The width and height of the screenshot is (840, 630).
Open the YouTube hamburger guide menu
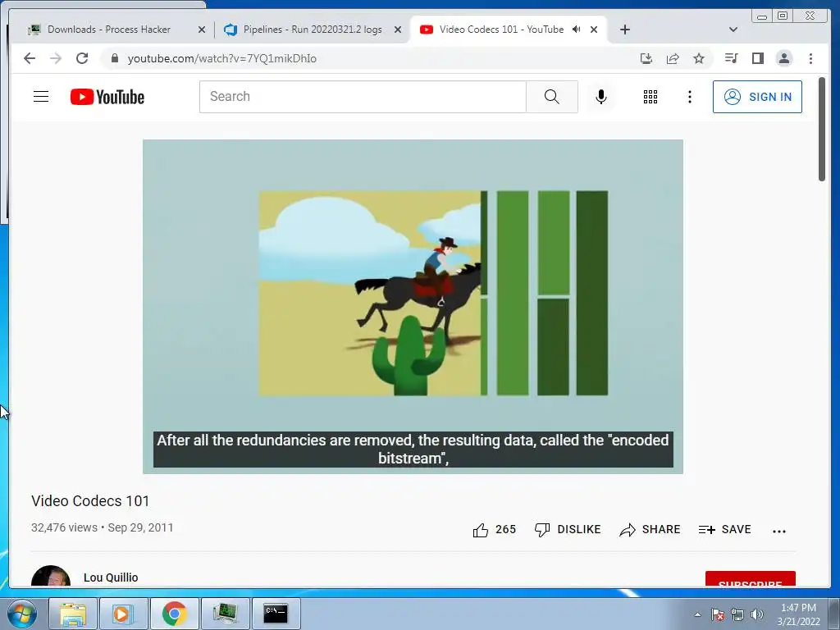(41, 97)
